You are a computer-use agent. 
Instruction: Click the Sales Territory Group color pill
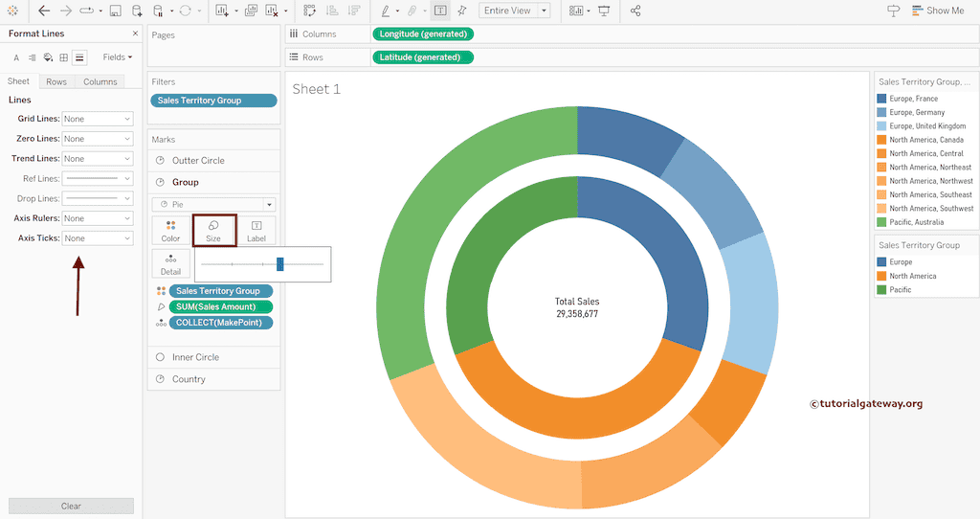point(221,291)
